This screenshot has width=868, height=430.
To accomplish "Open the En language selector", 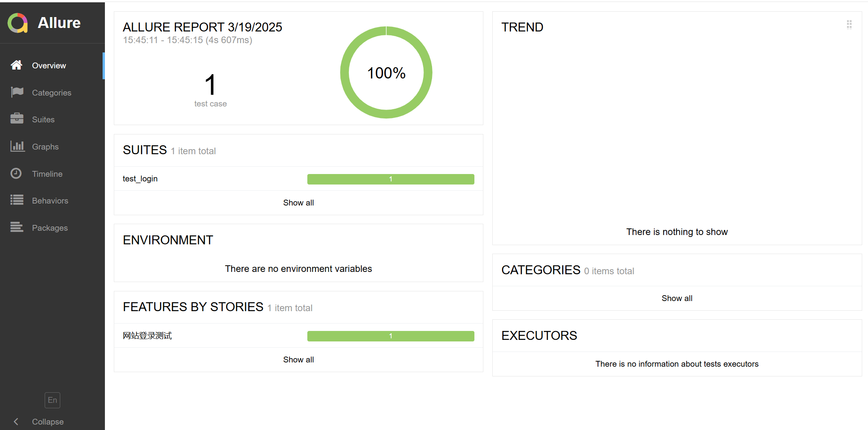I will point(52,400).
